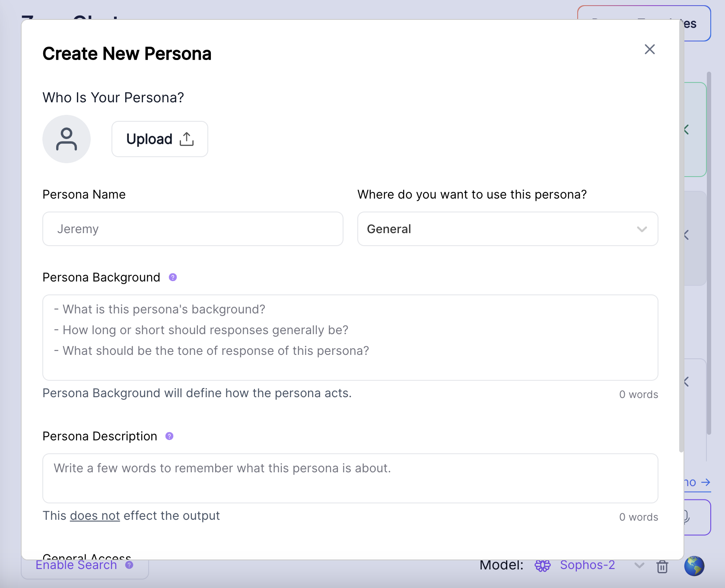Click the Sophos-2 model brain icon
The height and width of the screenshot is (588, 725).
click(543, 566)
